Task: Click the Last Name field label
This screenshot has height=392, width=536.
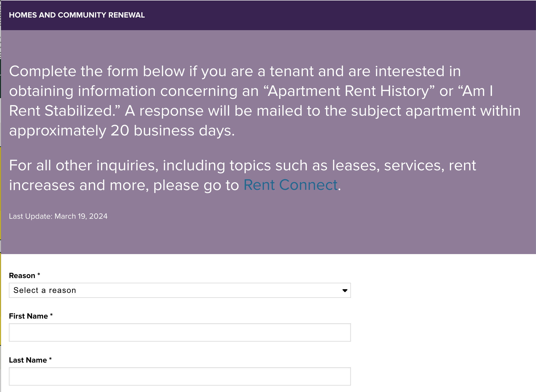Action: tap(28, 360)
